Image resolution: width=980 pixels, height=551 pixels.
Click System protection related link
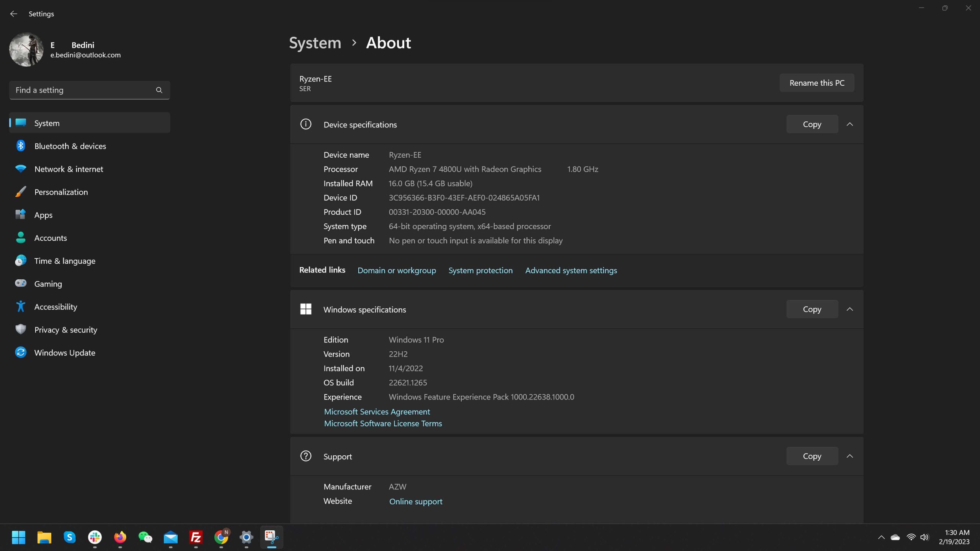point(480,270)
